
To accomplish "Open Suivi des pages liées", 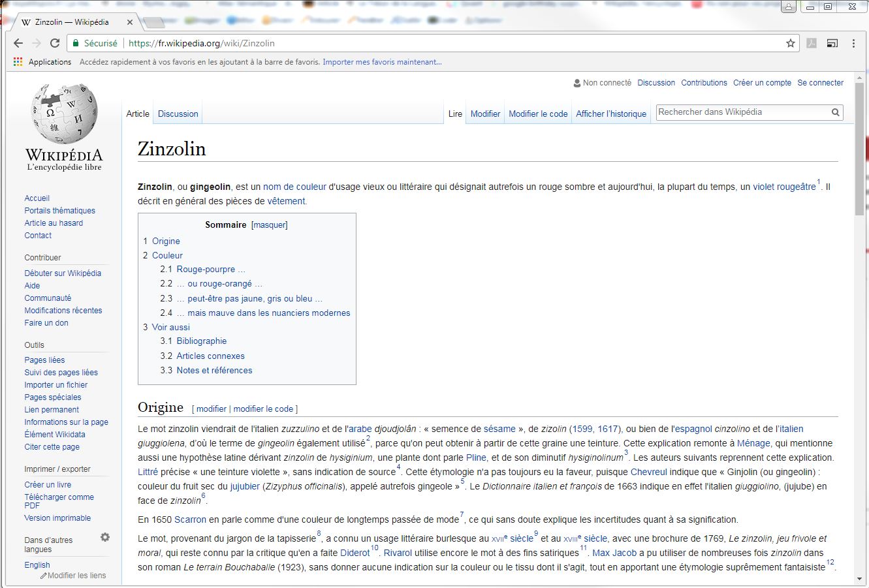I will click(61, 373).
